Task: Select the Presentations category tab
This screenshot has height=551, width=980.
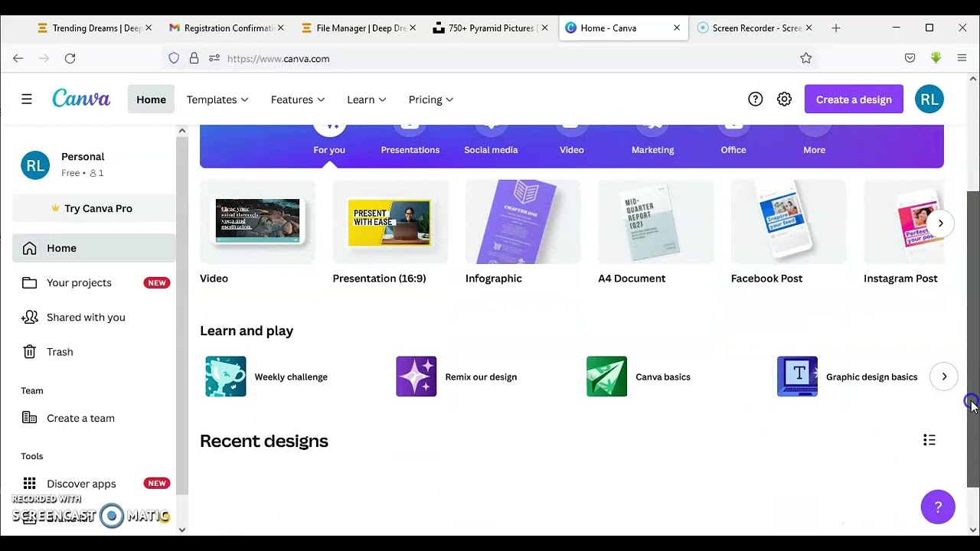Action: tap(410, 141)
